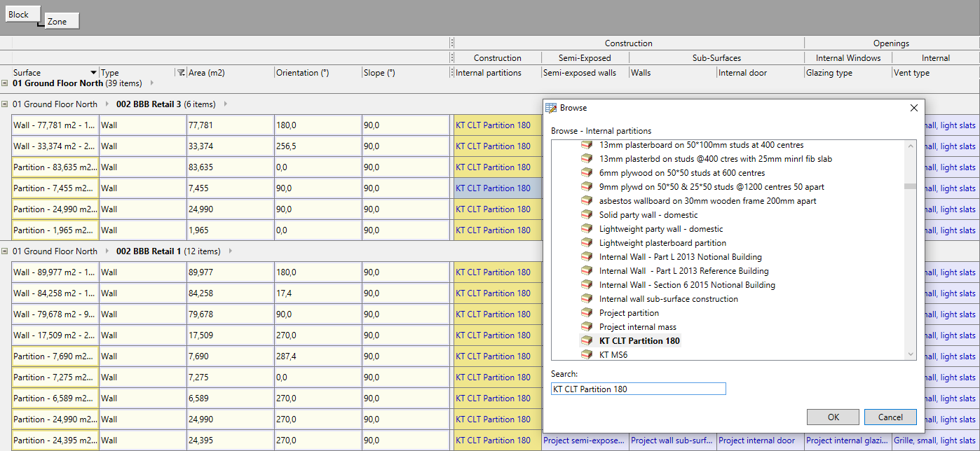Select Internal wall sub-surface construction entry
The height and width of the screenshot is (451, 980).
pyautogui.click(x=668, y=299)
